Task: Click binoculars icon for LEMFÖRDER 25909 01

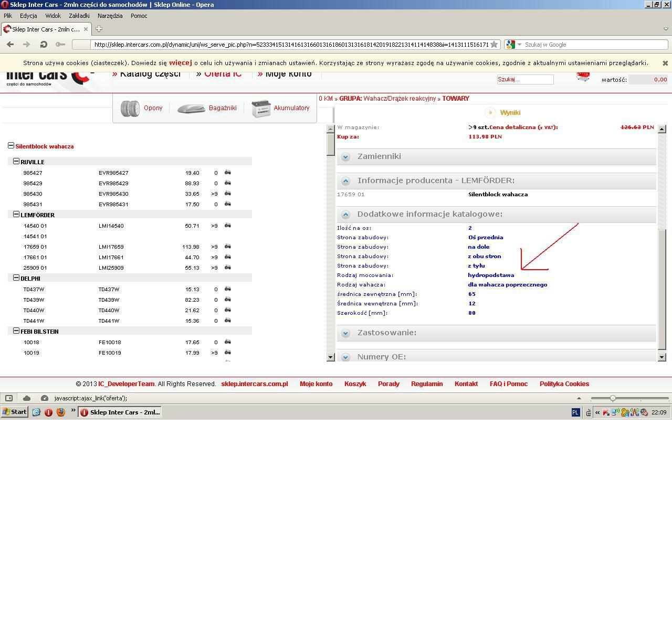Action: [x=228, y=268]
